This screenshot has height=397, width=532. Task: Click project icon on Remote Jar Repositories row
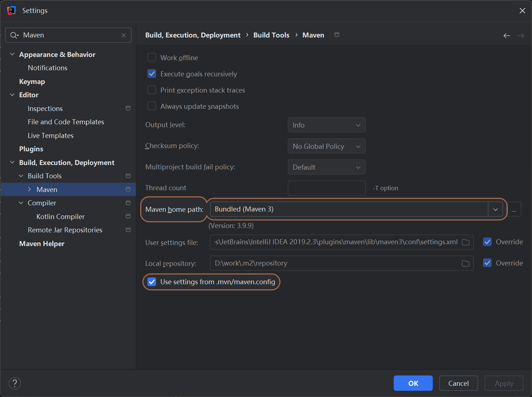pyautogui.click(x=128, y=230)
